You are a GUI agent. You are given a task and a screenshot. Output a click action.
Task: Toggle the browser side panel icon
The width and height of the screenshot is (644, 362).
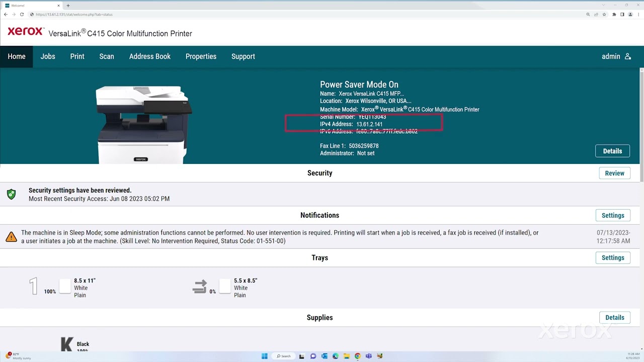622,15
